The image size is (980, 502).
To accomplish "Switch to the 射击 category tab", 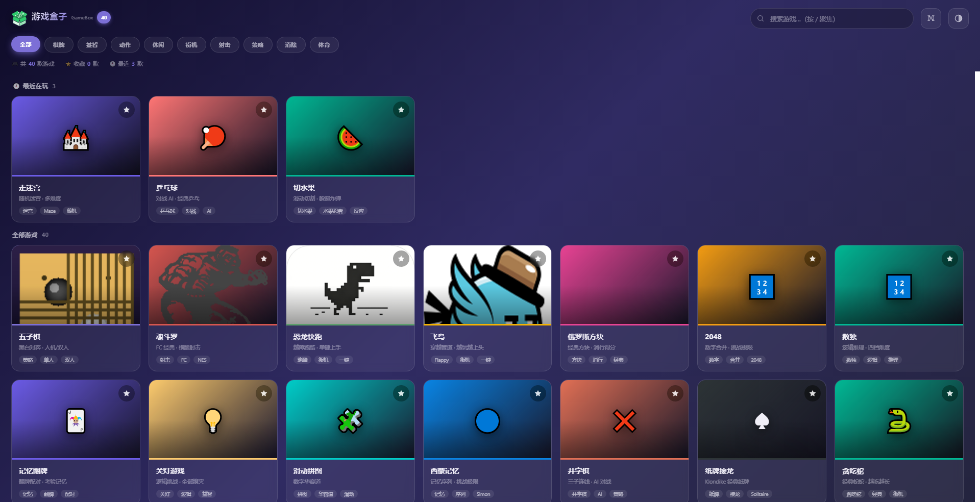I will [225, 45].
